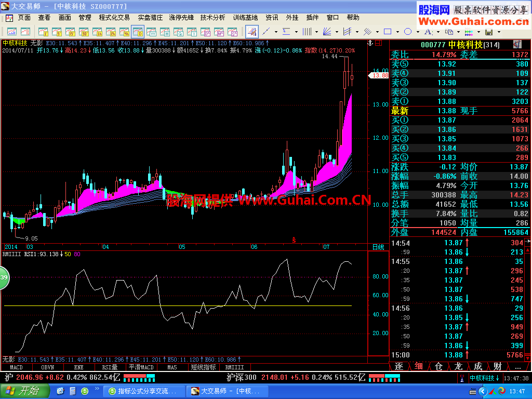Viewport: 532px width, 399px height.
Task: Click the 龙 tab below tick list
Action: 458,366
